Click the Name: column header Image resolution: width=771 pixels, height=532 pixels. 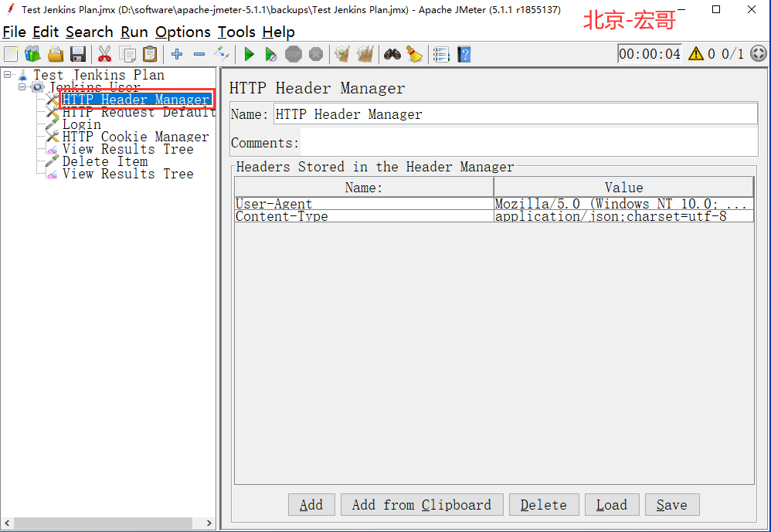pyautogui.click(x=364, y=187)
